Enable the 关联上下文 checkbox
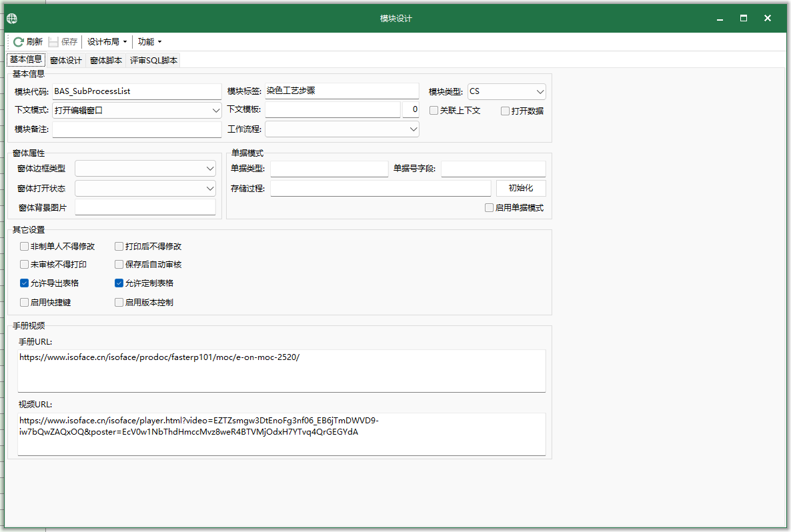The height and width of the screenshot is (532, 791). click(434, 111)
